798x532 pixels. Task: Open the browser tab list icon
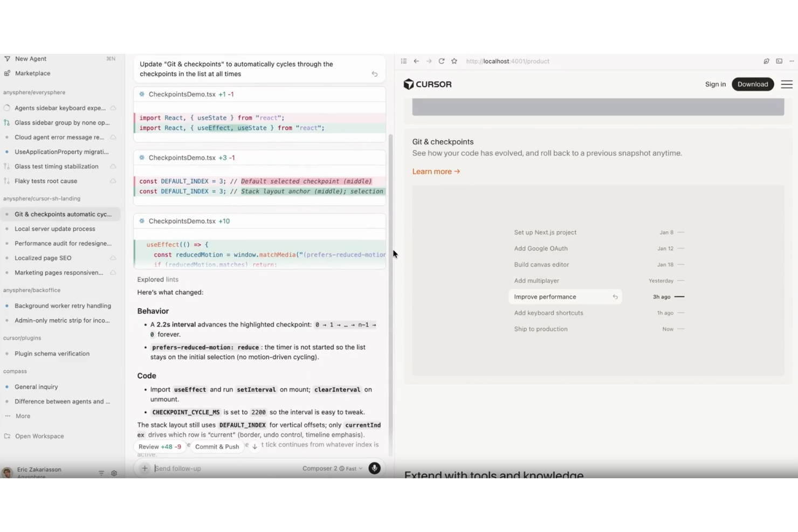(403, 61)
